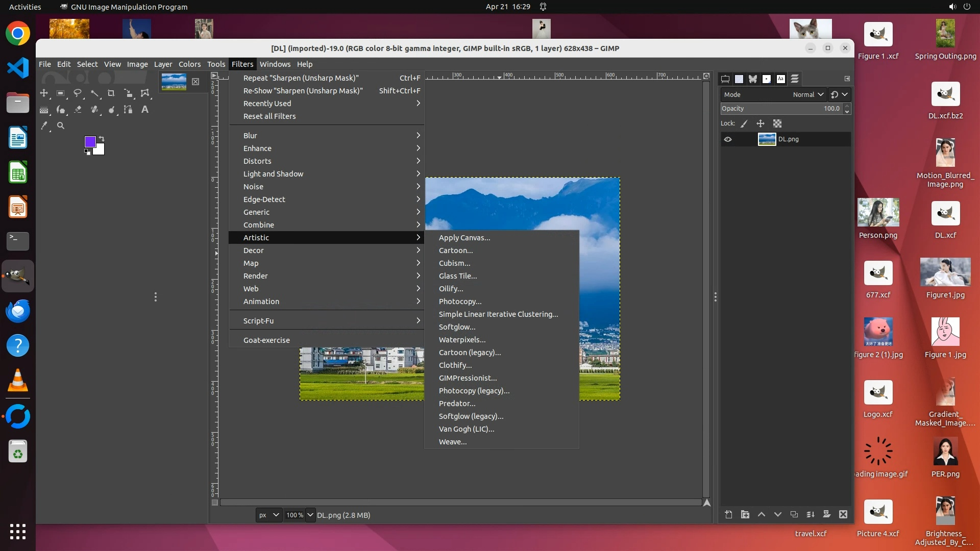This screenshot has width=980, height=551.
Task: Pick the Eraser tool in toolbox
Action: click(x=78, y=110)
